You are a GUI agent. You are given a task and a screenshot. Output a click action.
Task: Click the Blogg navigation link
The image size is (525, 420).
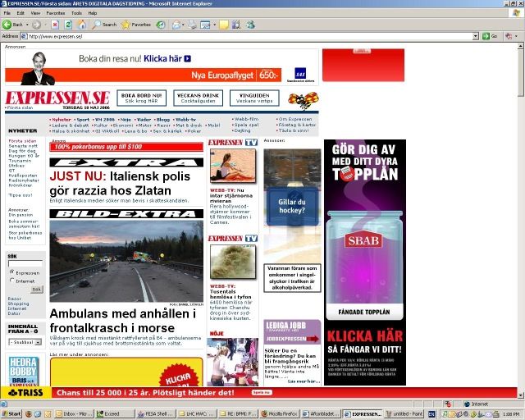pyautogui.click(x=162, y=119)
